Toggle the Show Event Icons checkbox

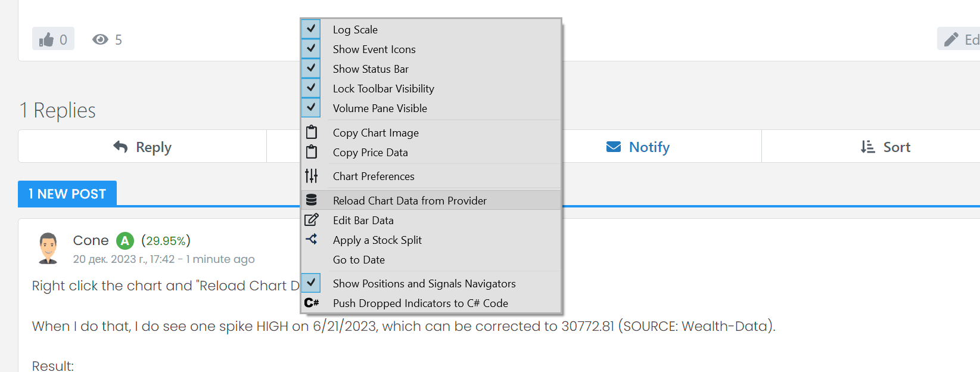point(311,48)
